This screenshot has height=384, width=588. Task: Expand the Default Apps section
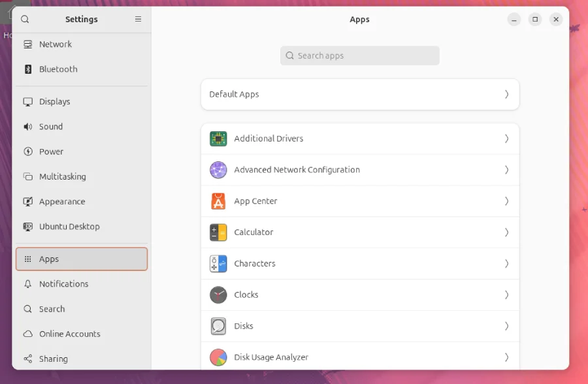pyautogui.click(x=506, y=95)
